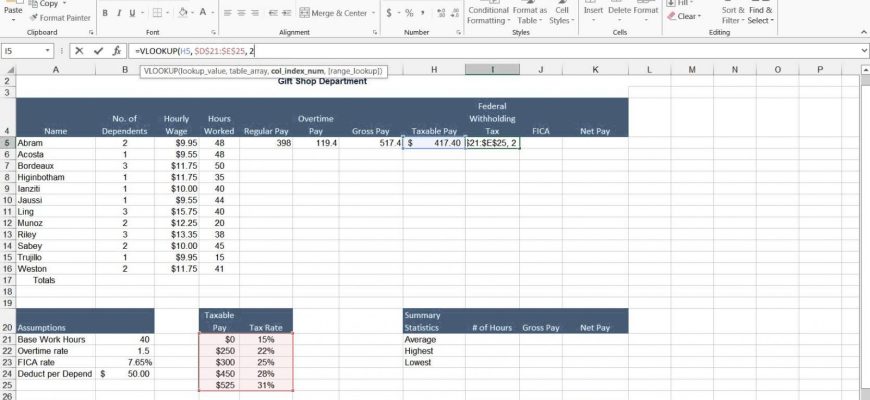Image resolution: width=870 pixels, height=400 pixels.
Task: Align text left
Action: [x=227, y=13]
